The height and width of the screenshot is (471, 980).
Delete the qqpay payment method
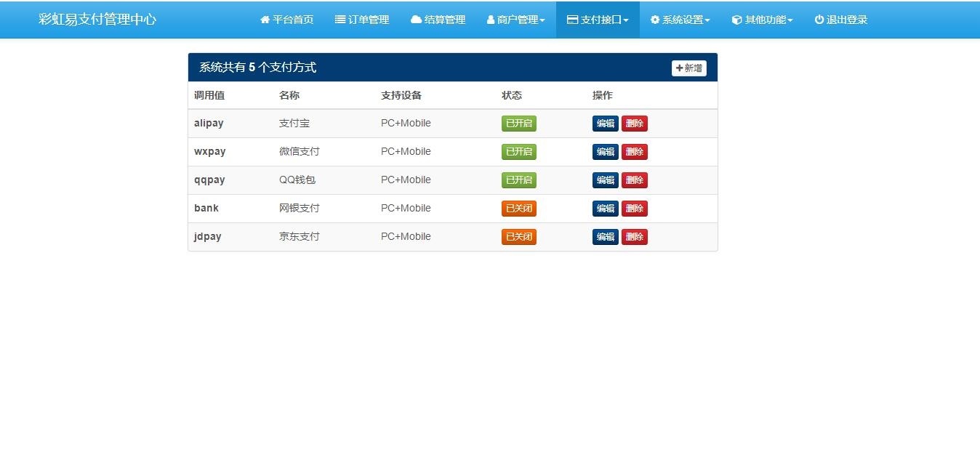click(x=634, y=180)
